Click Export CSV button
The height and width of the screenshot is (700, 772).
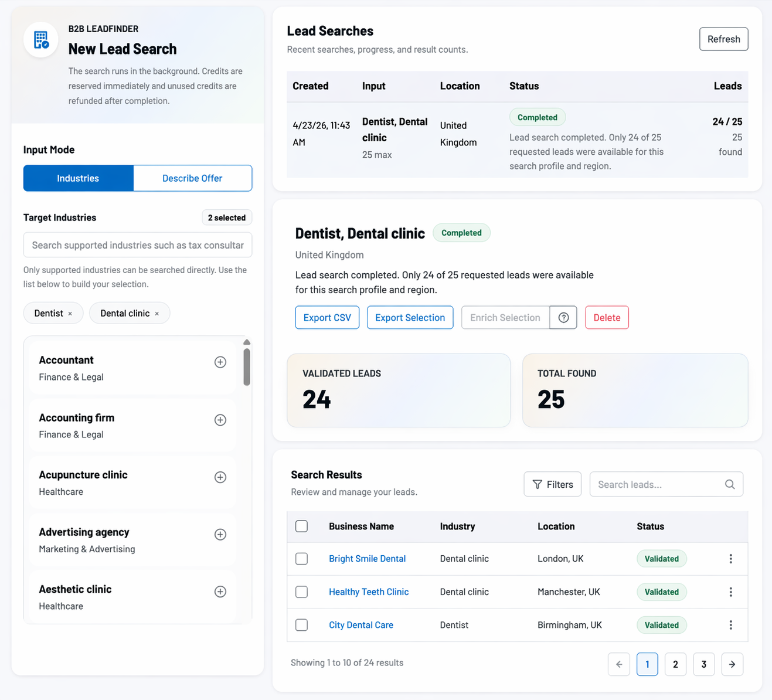327,318
